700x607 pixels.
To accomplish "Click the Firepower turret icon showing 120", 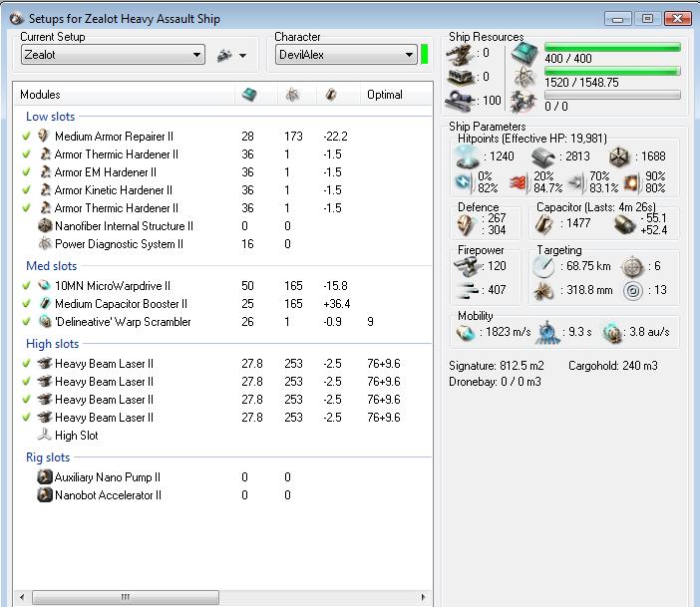I will pos(467,266).
